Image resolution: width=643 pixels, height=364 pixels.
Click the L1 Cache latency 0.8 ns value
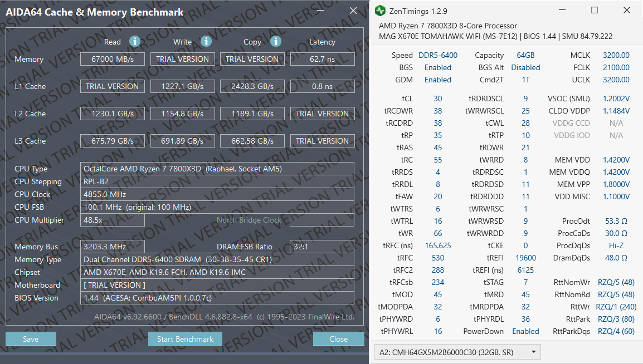point(322,86)
